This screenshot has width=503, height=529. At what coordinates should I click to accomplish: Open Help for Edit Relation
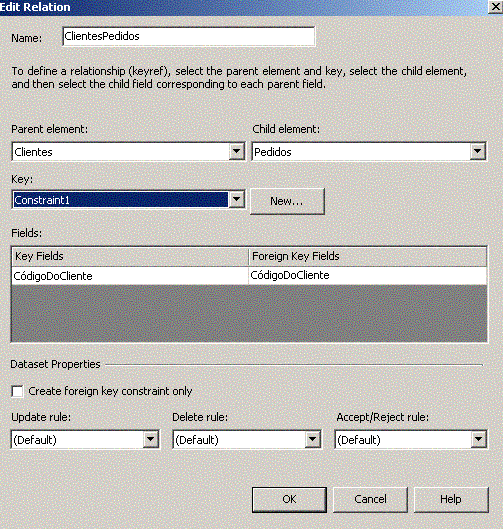[451, 500]
